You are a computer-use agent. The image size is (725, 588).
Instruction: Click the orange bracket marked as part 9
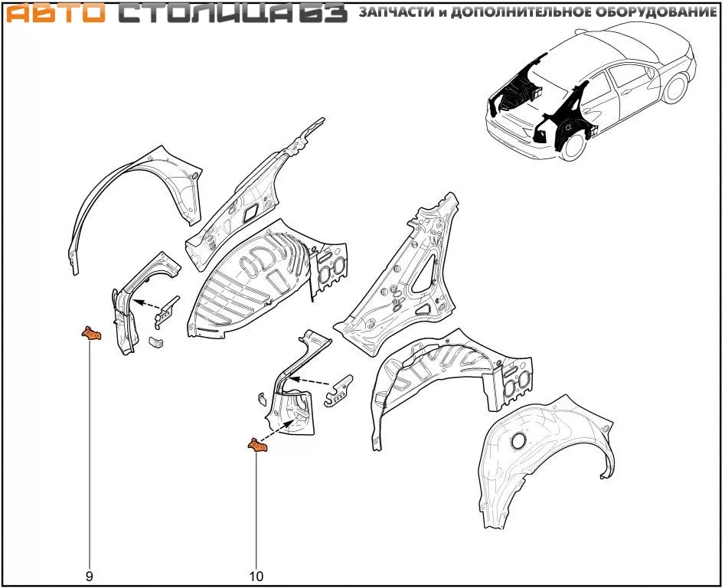[91, 332]
